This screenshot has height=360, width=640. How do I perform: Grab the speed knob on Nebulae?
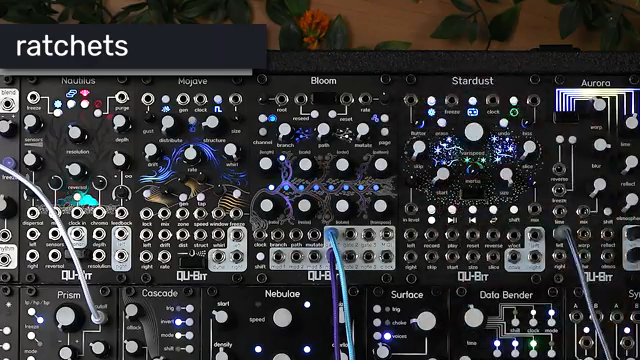[x=282, y=318]
